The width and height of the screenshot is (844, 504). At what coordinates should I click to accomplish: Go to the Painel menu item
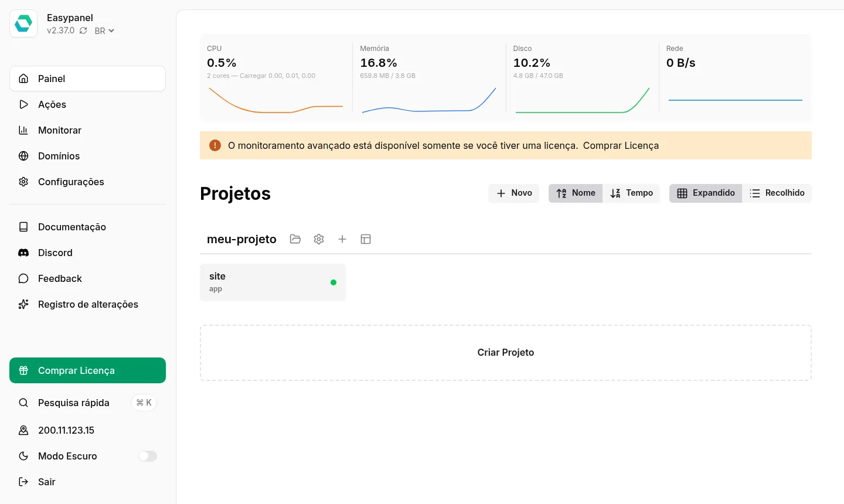tap(87, 79)
